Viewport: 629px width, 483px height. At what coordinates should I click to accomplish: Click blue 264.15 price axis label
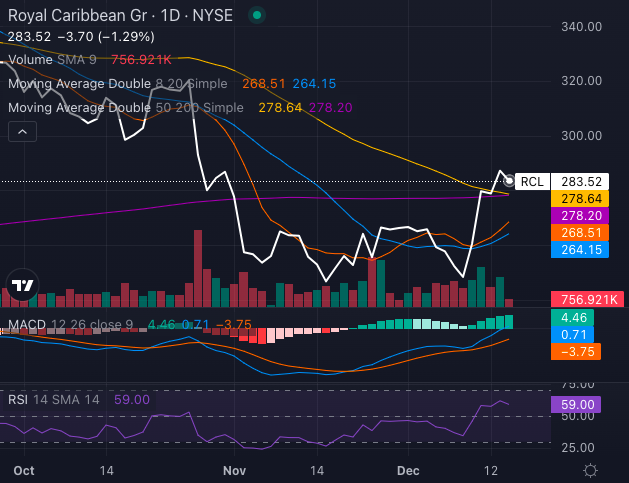click(x=580, y=250)
